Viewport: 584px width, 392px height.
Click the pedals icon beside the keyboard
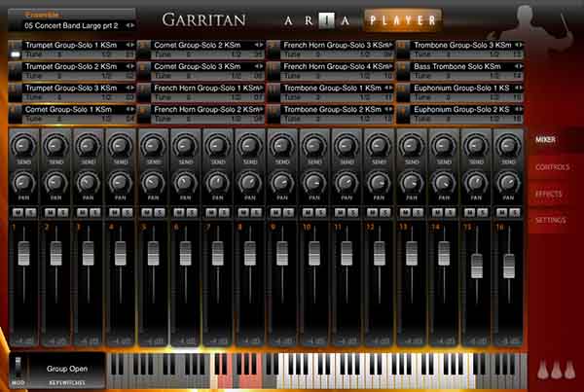click(555, 371)
